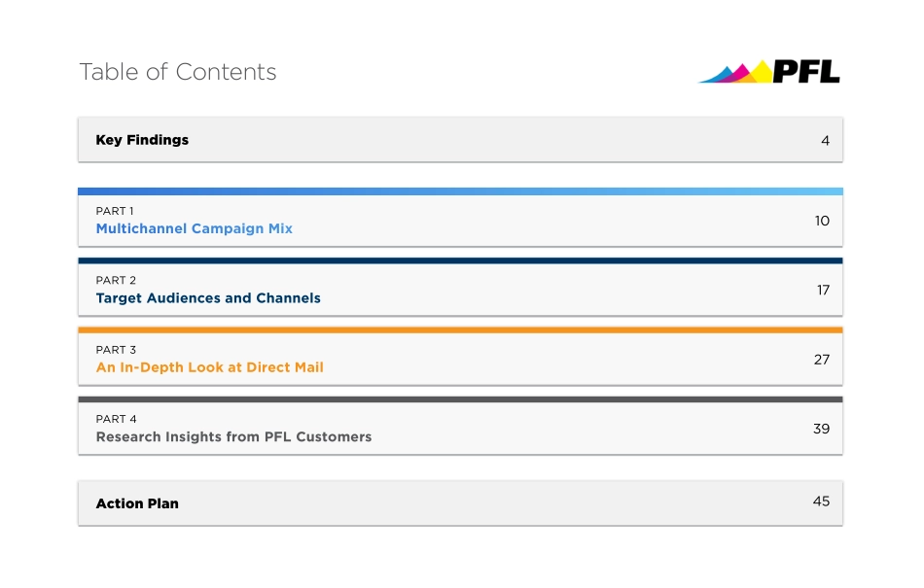
Task: Select page number 10
Action: pos(822,221)
